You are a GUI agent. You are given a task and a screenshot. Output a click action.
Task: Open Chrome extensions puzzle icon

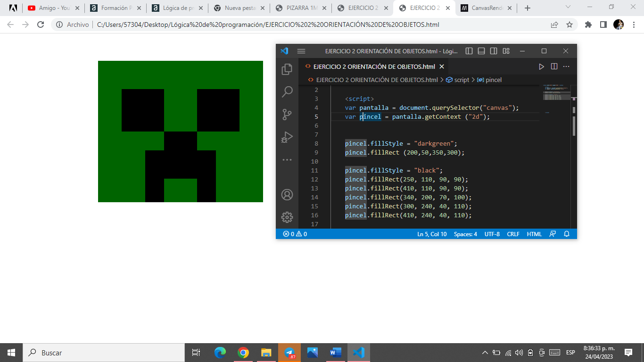tap(588, 25)
